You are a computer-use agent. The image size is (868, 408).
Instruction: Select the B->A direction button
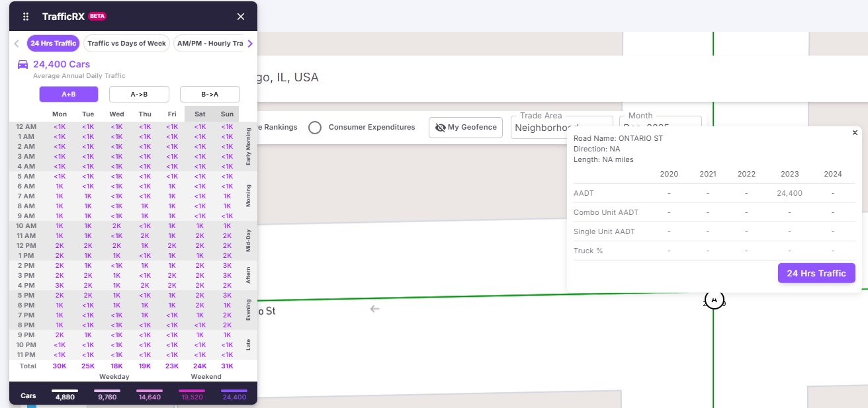click(210, 94)
